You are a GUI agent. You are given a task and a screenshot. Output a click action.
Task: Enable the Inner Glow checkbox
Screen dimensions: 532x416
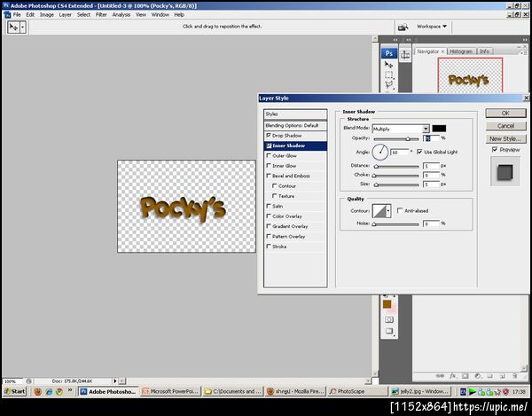(269, 166)
